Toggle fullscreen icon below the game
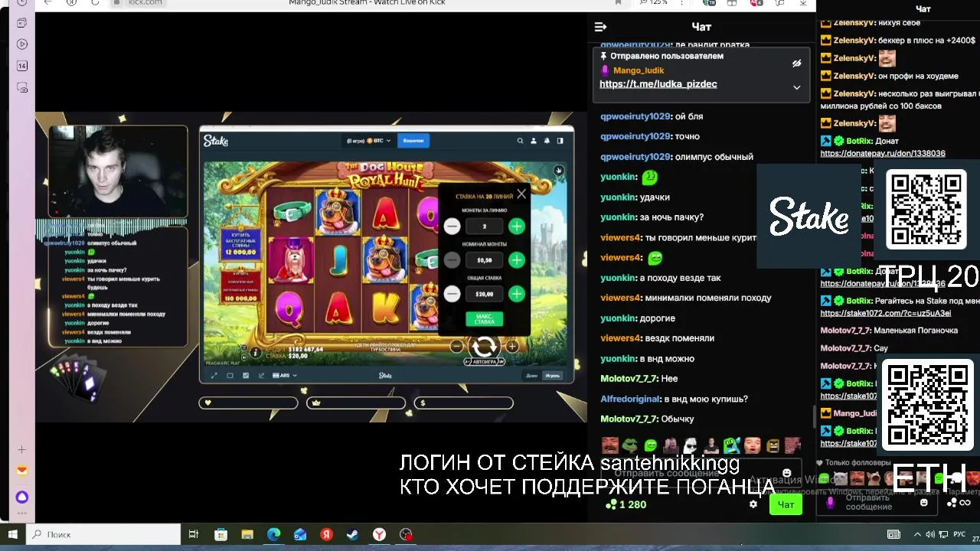 point(214,376)
